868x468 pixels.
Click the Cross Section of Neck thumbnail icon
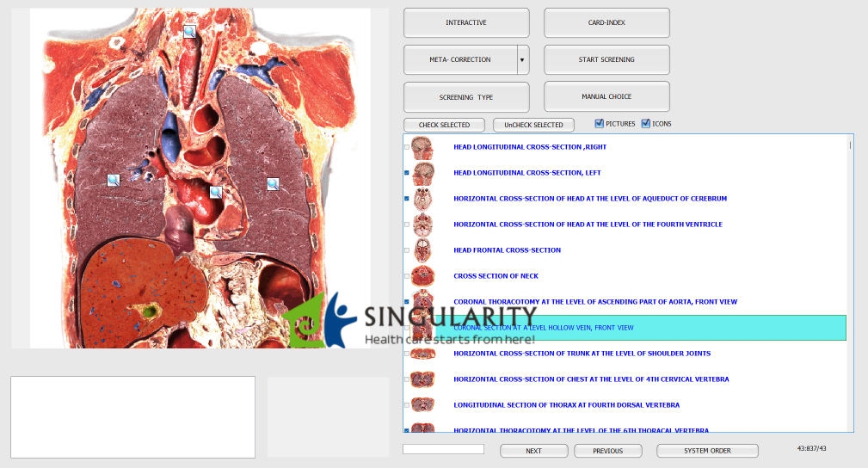click(422, 276)
